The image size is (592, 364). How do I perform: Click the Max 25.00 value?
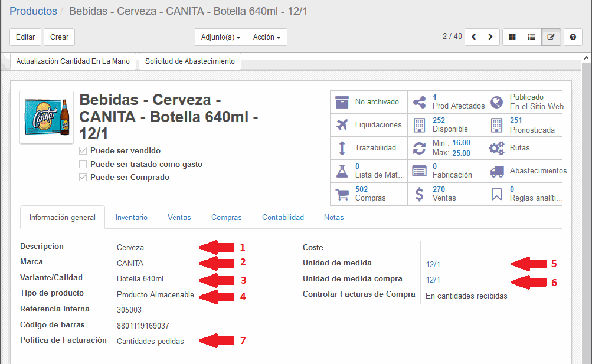[462, 153]
